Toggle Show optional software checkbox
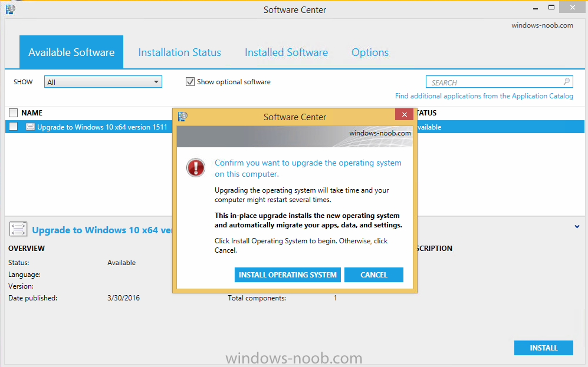The width and height of the screenshot is (588, 367). (x=190, y=82)
